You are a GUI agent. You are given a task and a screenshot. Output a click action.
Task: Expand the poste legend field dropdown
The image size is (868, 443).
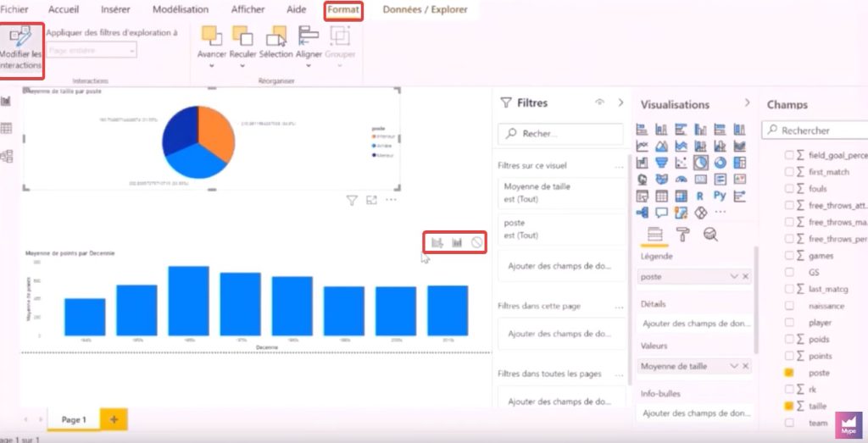click(x=734, y=276)
